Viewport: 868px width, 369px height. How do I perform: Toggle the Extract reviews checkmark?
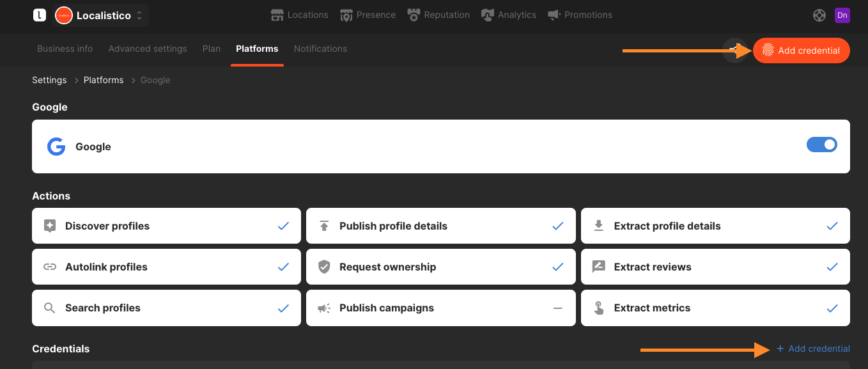click(x=832, y=267)
